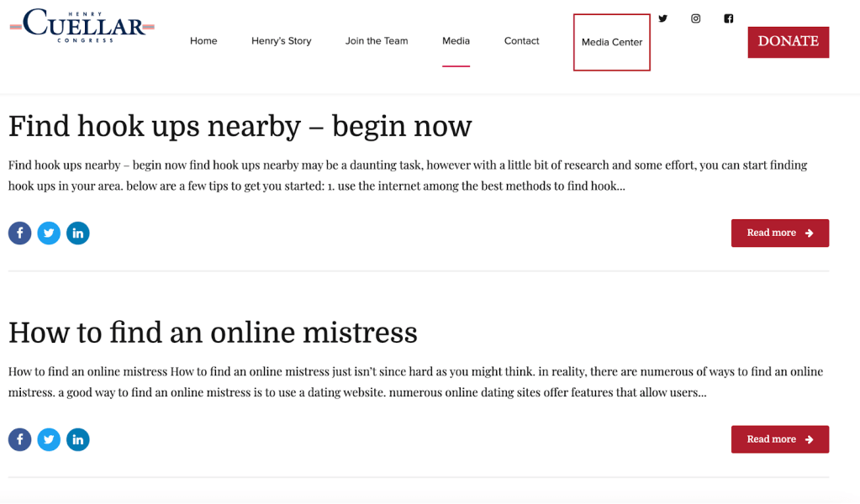Open the Twitter icon in header

tap(662, 18)
